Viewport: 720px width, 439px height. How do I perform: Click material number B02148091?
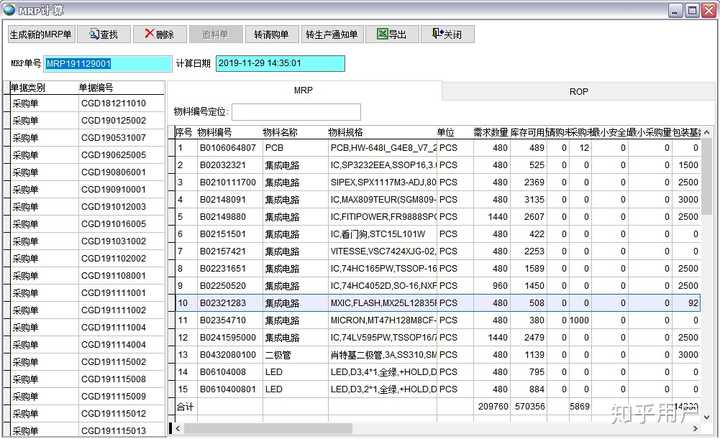[223, 199]
